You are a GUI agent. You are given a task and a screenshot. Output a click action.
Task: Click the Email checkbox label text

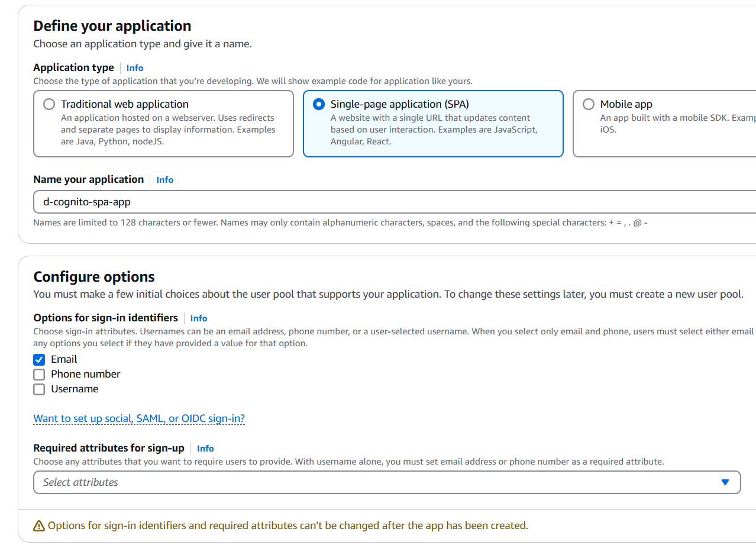[x=64, y=360]
